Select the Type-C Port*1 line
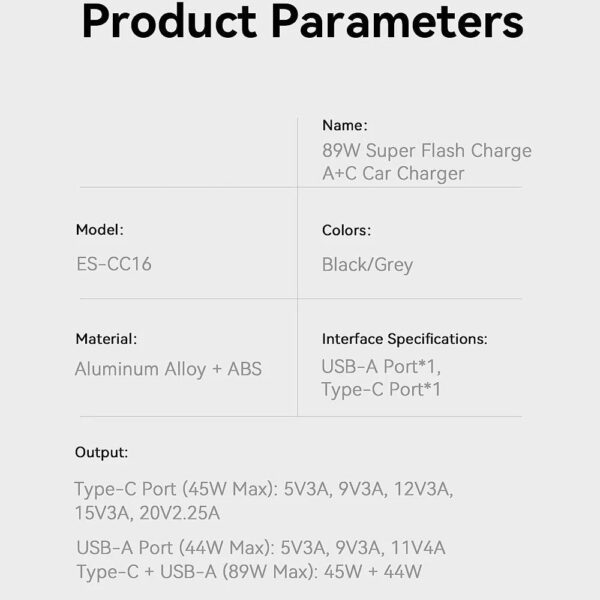Viewport: 600px width, 600px height. (381, 390)
